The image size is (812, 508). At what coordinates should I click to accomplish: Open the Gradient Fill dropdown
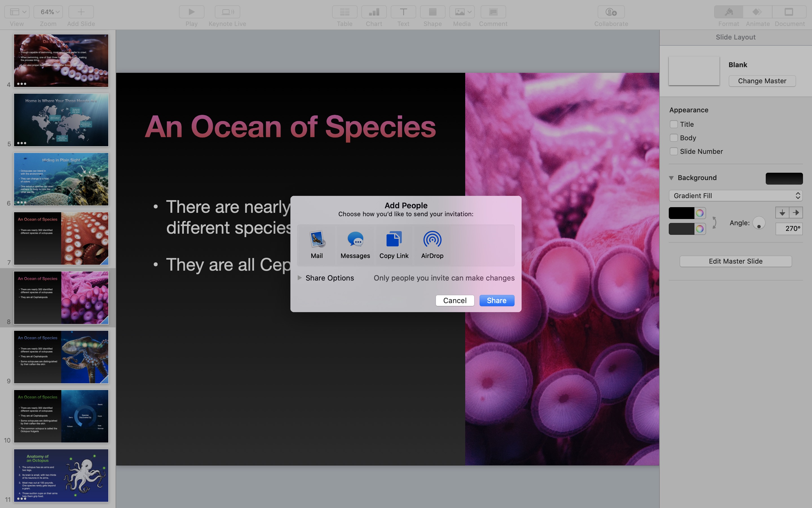(736, 196)
